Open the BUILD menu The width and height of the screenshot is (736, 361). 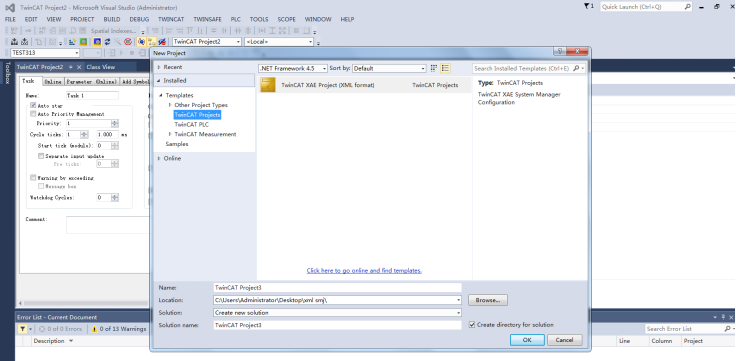(112, 19)
